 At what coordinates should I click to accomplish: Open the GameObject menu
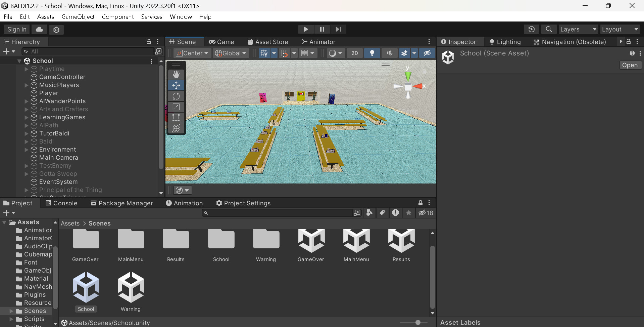(x=78, y=16)
